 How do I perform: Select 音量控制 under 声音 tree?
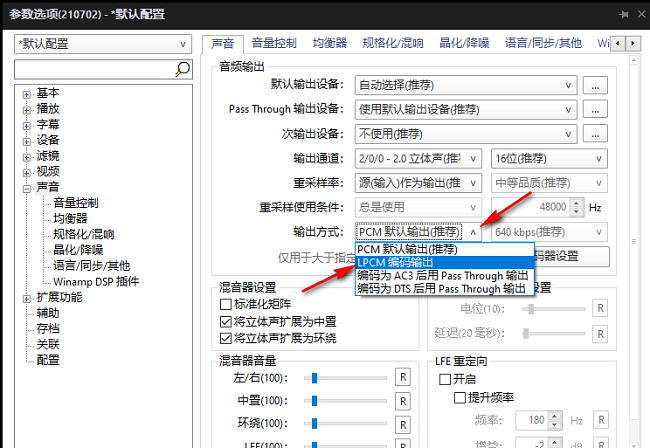76,203
